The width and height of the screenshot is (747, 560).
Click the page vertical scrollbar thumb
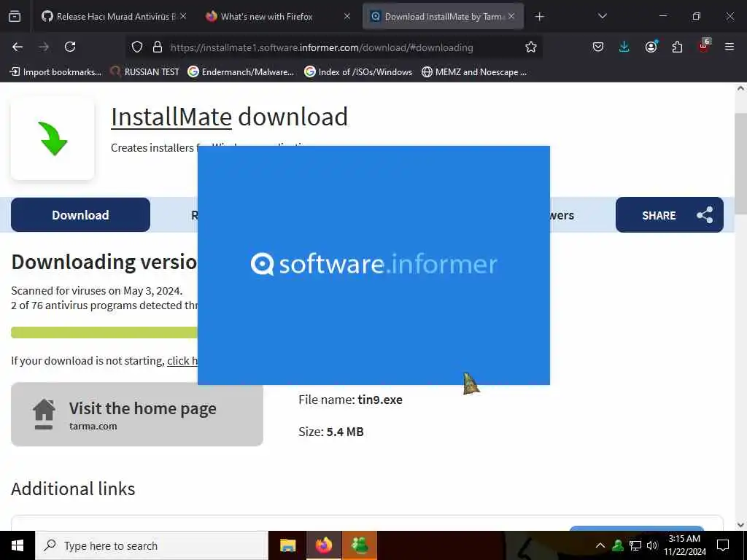pyautogui.click(x=741, y=164)
